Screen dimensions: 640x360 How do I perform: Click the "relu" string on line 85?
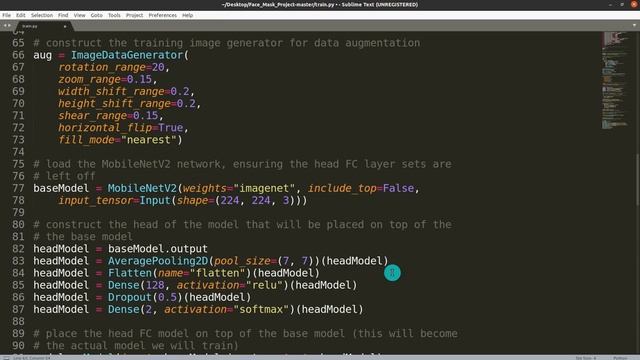(264, 285)
